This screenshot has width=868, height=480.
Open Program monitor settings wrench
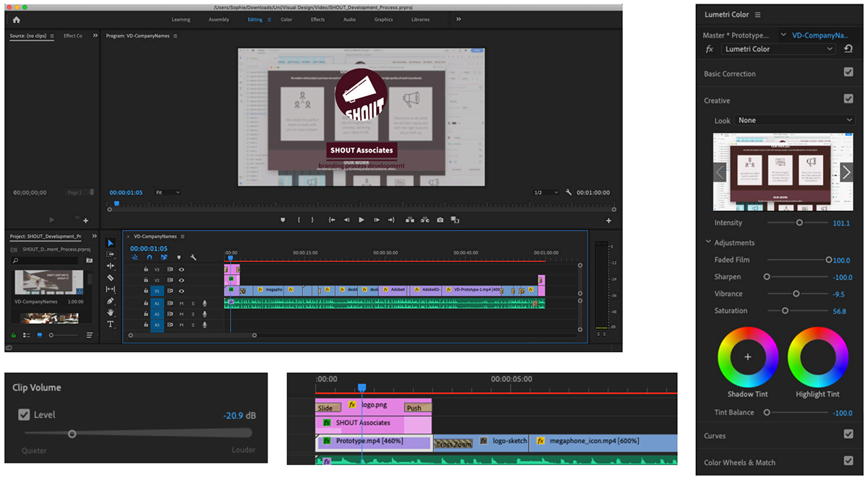tap(569, 192)
